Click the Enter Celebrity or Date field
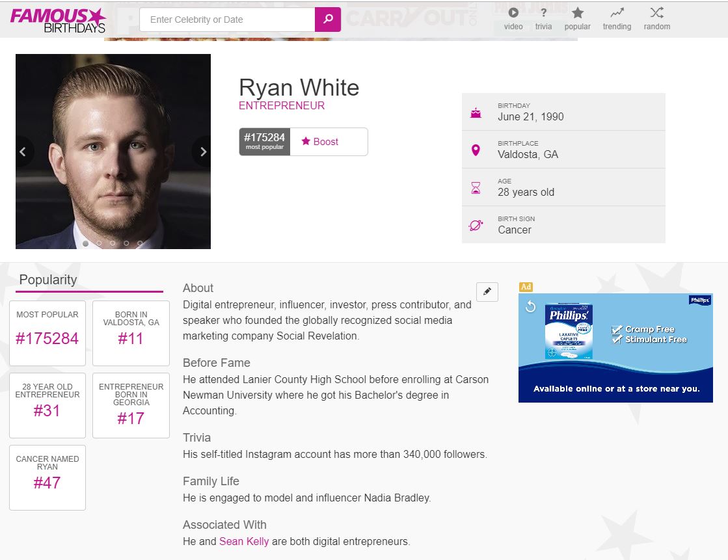Screen dimensions: 728x560 pyautogui.click(x=227, y=20)
